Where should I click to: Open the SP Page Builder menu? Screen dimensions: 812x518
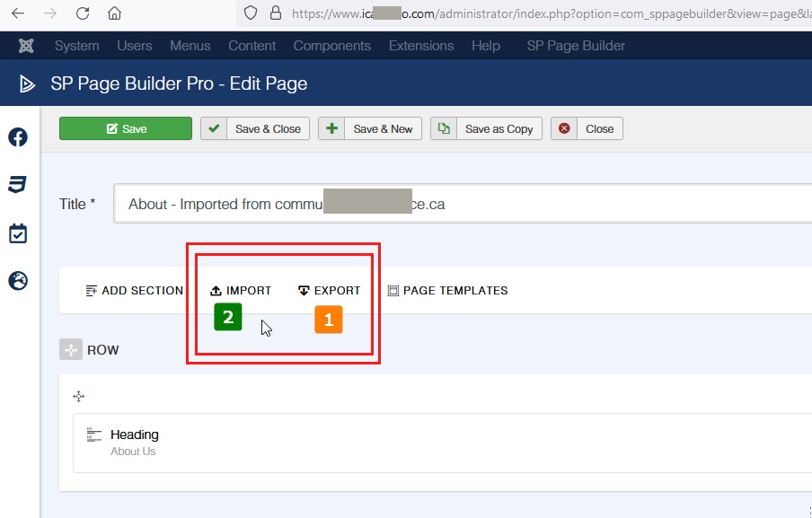576,46
